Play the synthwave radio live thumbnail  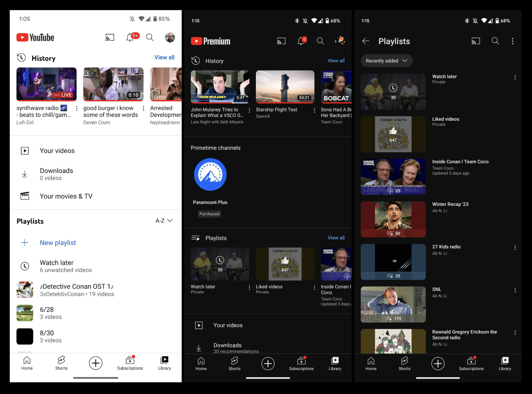point(47,84)
